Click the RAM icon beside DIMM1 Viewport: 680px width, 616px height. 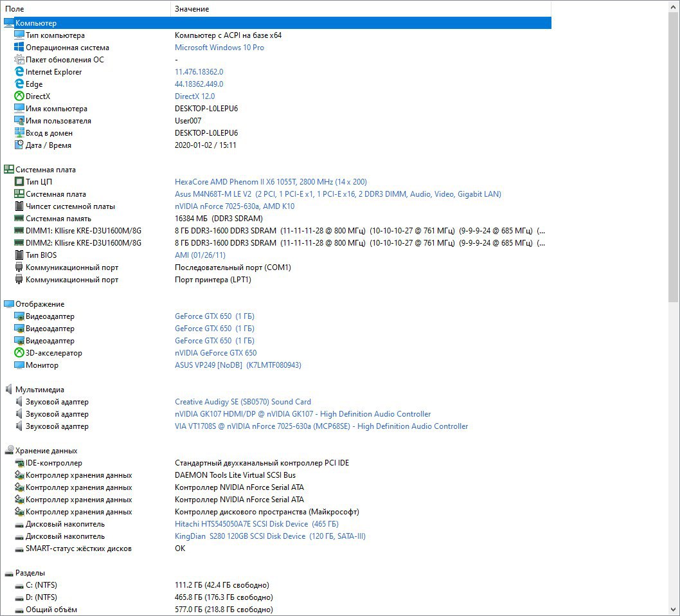point(19,230)
